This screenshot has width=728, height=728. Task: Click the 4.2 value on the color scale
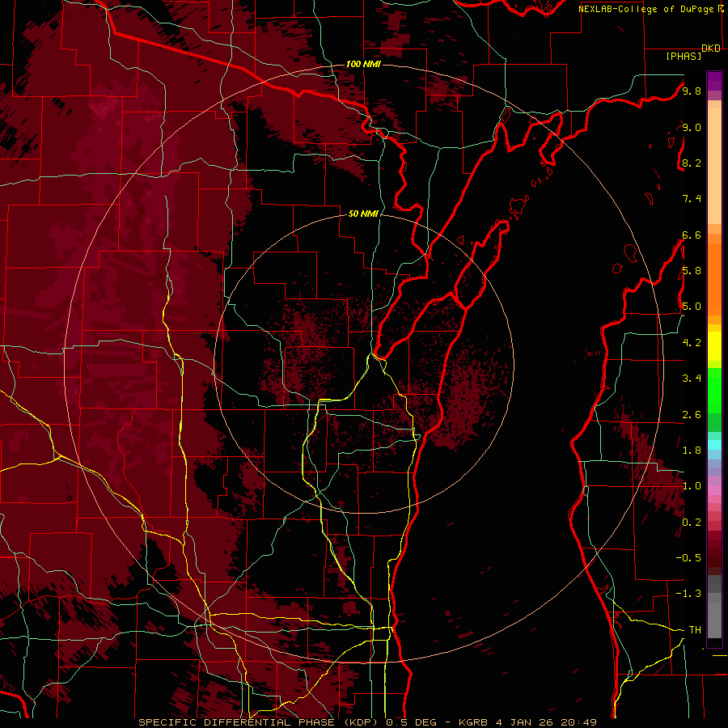[x=692, y=343]
